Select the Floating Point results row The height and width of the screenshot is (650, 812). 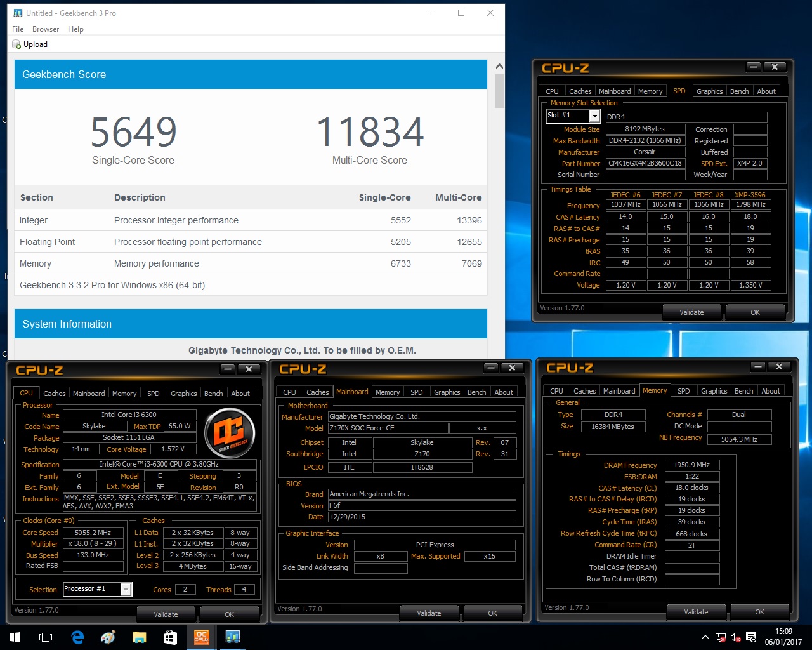(251, 242)
